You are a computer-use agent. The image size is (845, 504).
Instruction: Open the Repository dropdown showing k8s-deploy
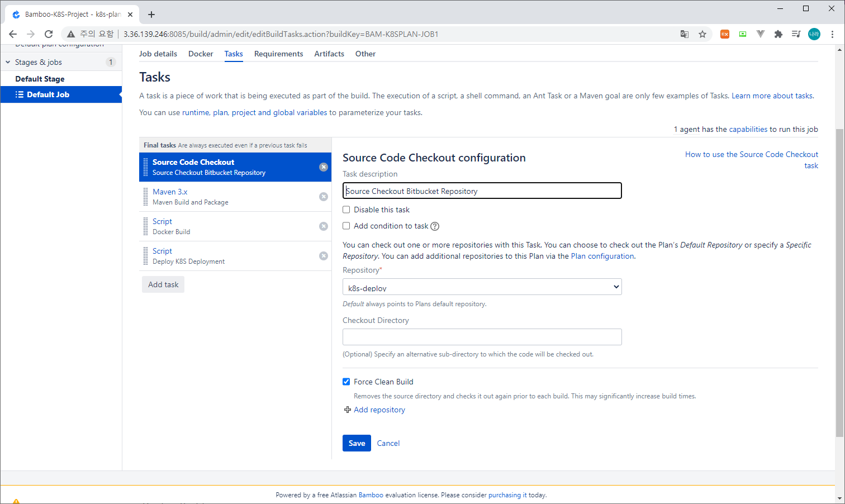pyautogui.click(x=482, y=287)
